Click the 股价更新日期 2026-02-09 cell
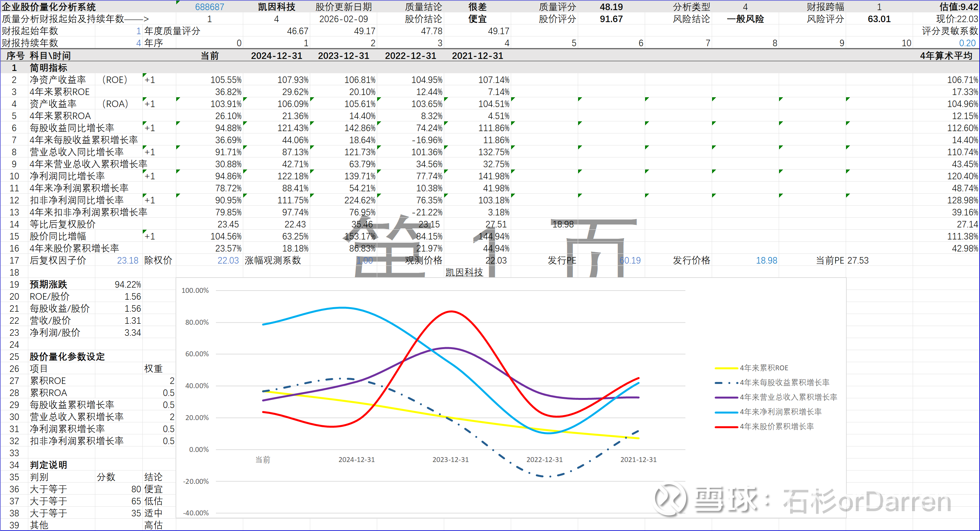 point(344,19)
